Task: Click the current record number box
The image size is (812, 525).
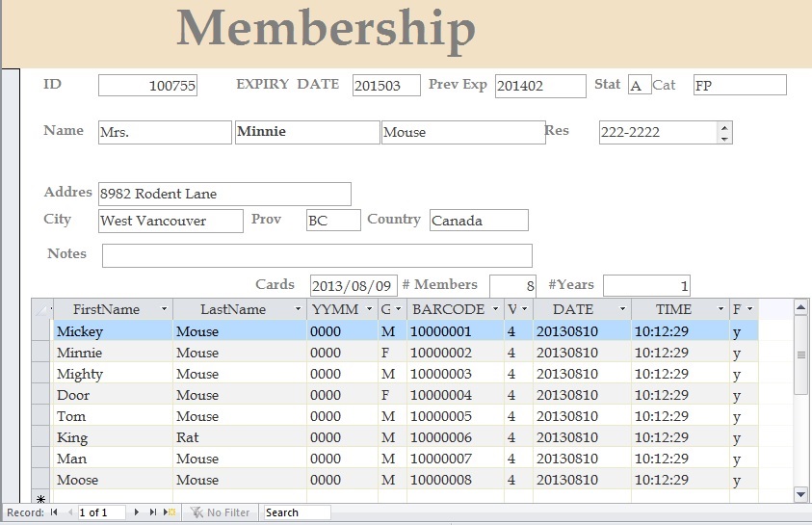Action: pos(101,512)
